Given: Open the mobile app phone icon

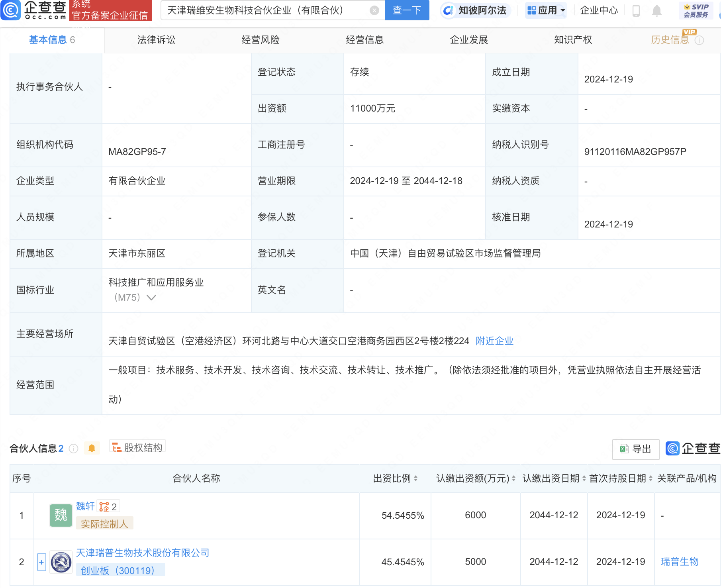Looking at the screenshot, I should click(x=636, y=11).
